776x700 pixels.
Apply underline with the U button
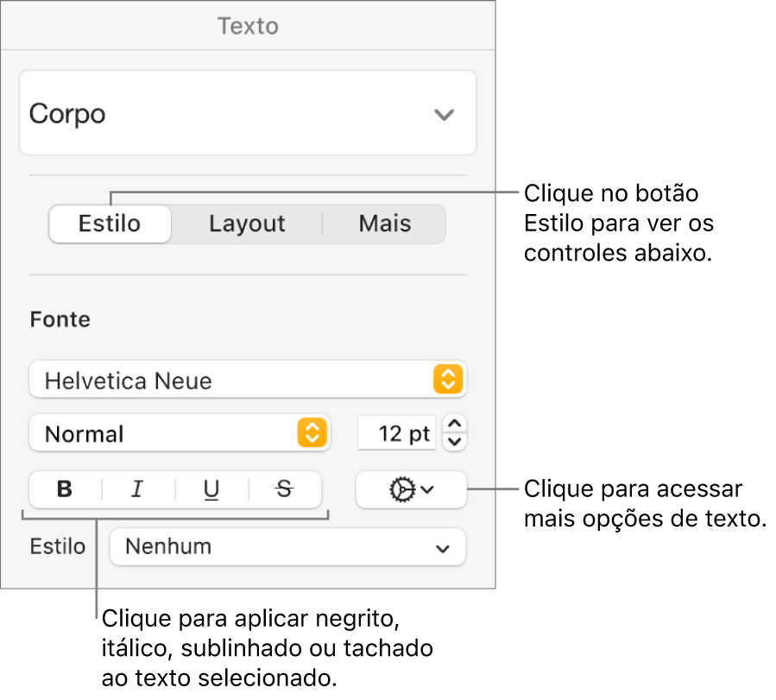click(x=211, y=489)
